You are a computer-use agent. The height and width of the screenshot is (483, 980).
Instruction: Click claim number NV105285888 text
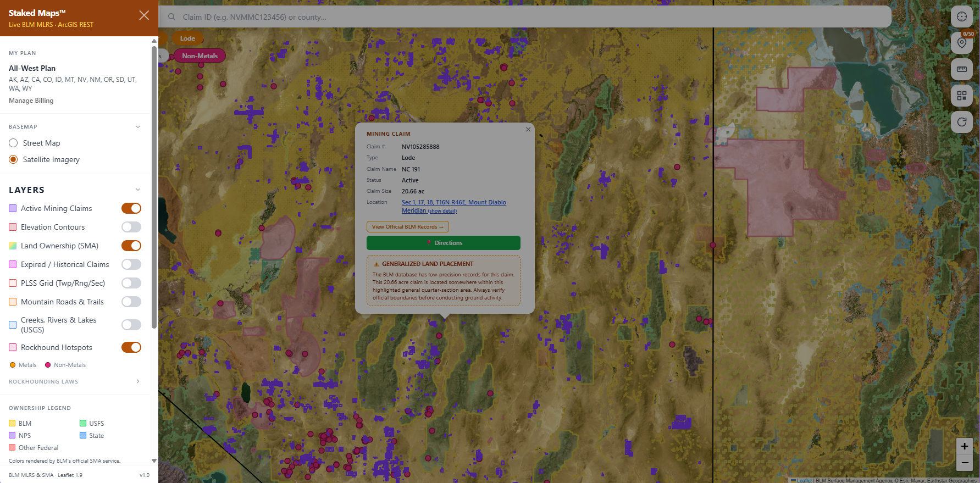420,147
